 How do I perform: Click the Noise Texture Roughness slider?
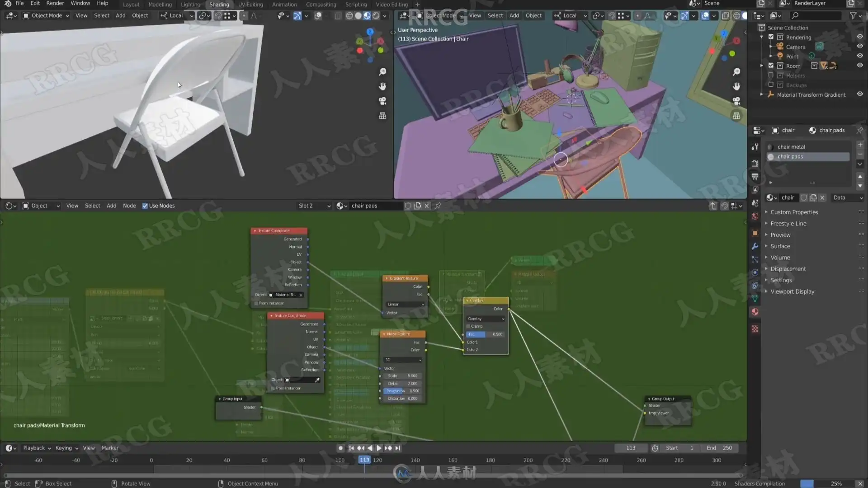(x=402, y=391)
